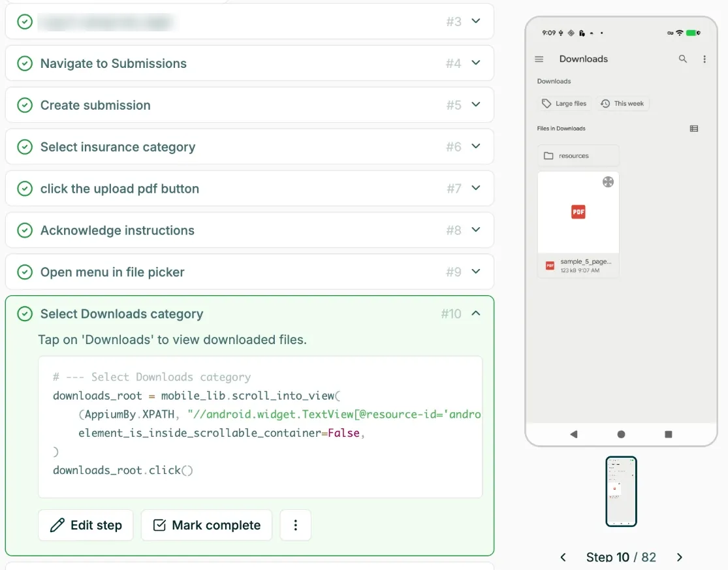Image resolution: width=728 pixels, height=570 pixels.
Task: Open the step's three-dot more options menu
Action: pyautogui.click(x=295, y=525)
